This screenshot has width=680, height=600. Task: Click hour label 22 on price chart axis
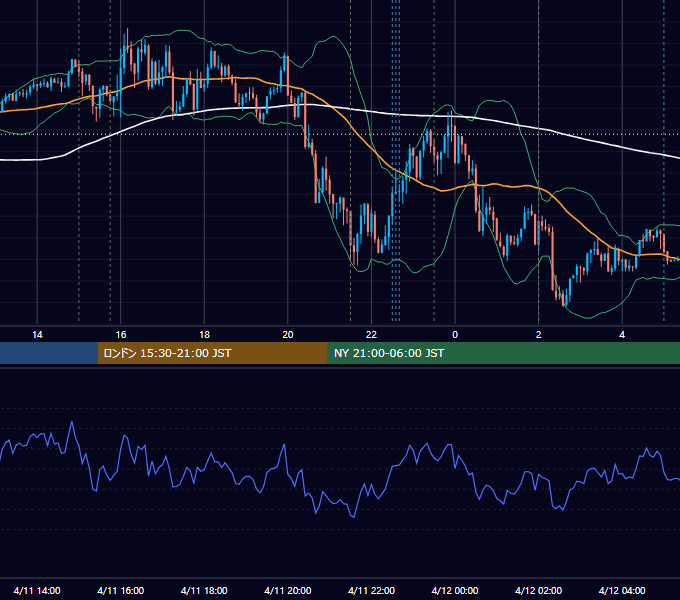coord(371,334)
